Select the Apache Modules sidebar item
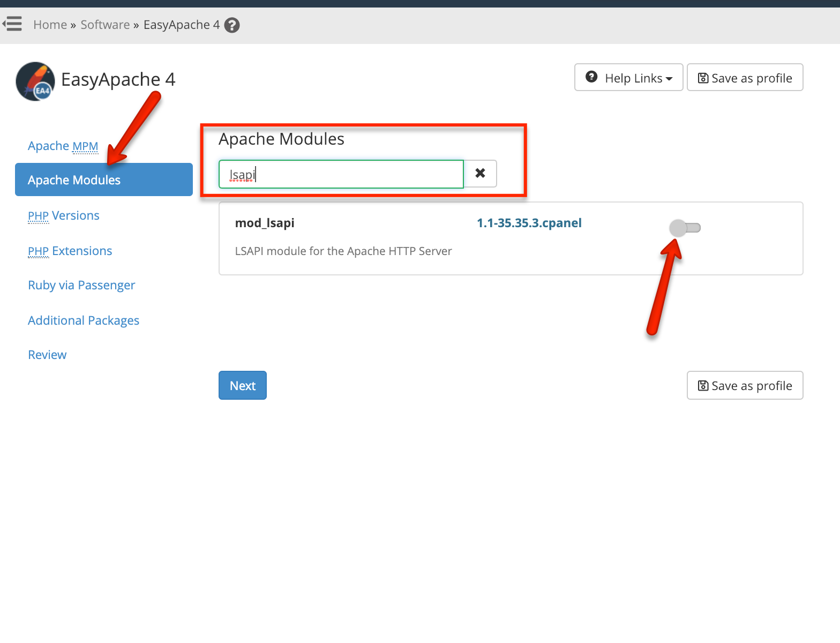 [x=103, y=180]
